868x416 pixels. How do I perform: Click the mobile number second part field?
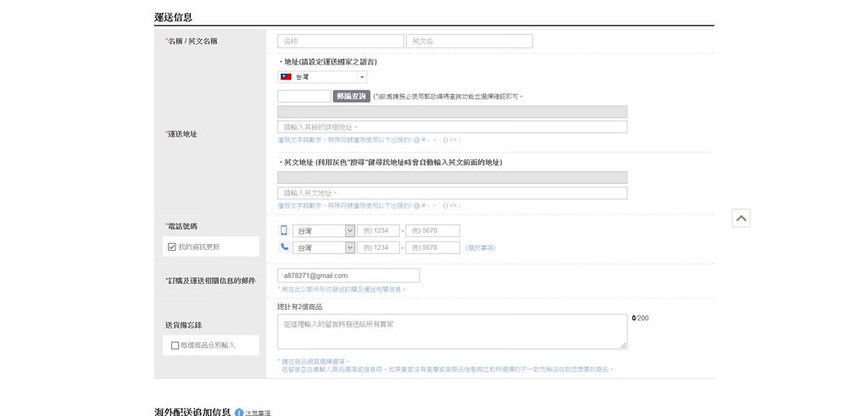point(432,230)
